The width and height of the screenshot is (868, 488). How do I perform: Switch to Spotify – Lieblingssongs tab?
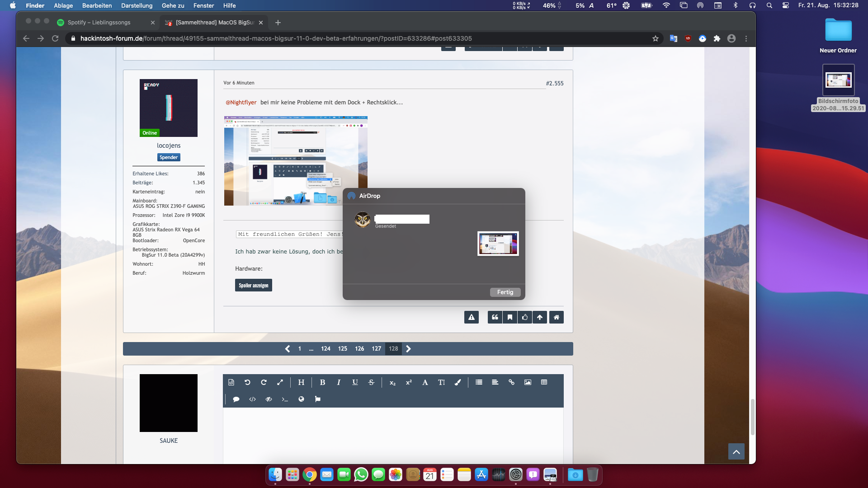click(99, 23)
